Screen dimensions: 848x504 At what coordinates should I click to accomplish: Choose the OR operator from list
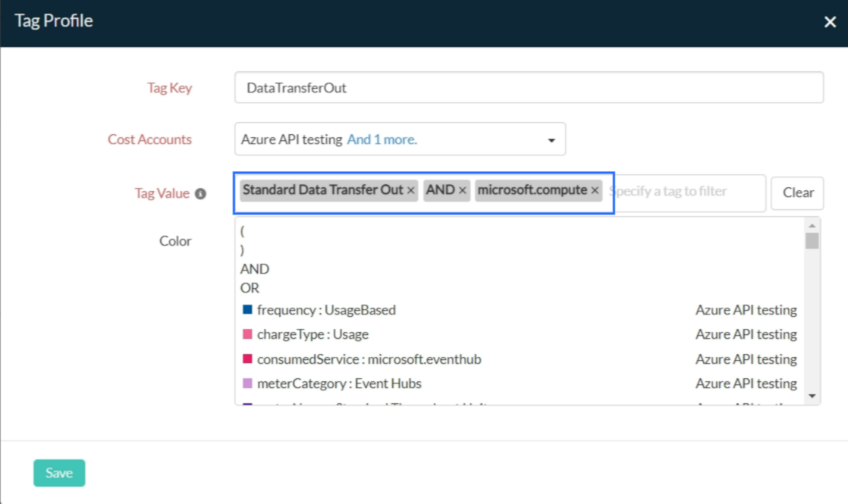click(x=250, y=288)
